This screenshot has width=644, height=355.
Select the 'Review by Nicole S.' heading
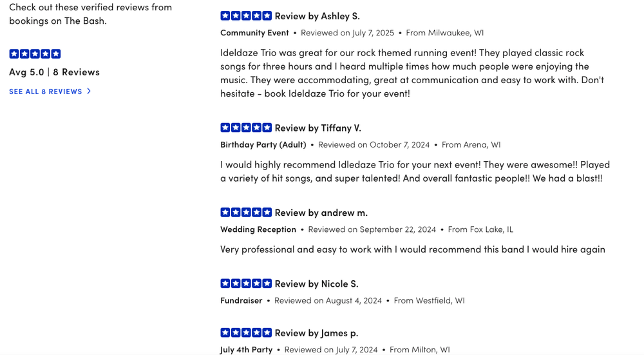(x=316, y=283)
